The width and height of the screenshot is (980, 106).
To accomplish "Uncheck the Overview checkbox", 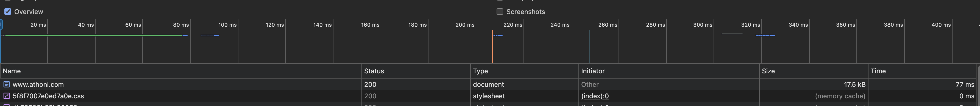I will (x=8, y=12).
